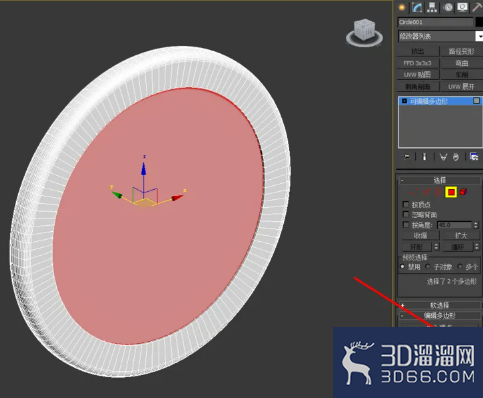Apply the FFD 3x3x3 modifier
Viewport: 483px width, 398px height.
click(418, 63)
